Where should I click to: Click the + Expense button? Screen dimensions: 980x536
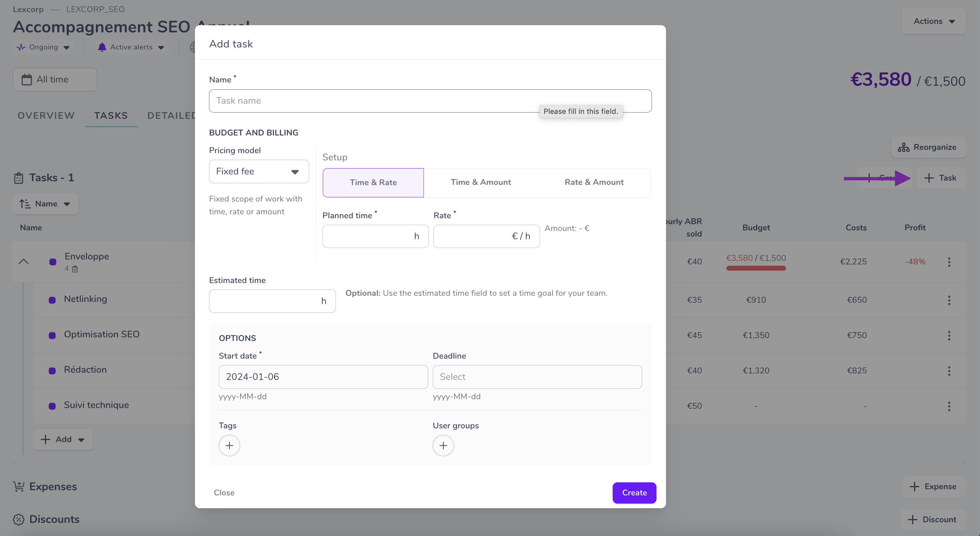tap(933, 487)
